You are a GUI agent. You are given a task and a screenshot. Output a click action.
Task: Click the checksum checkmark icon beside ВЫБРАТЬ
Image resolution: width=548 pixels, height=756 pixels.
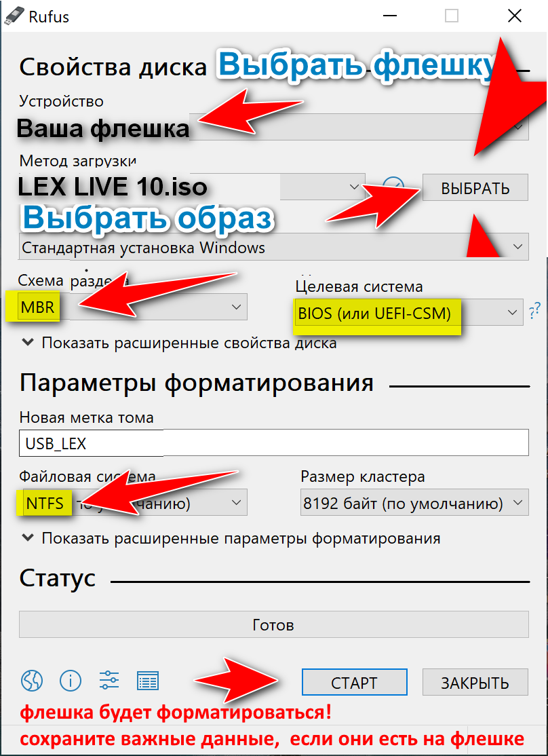393,187
